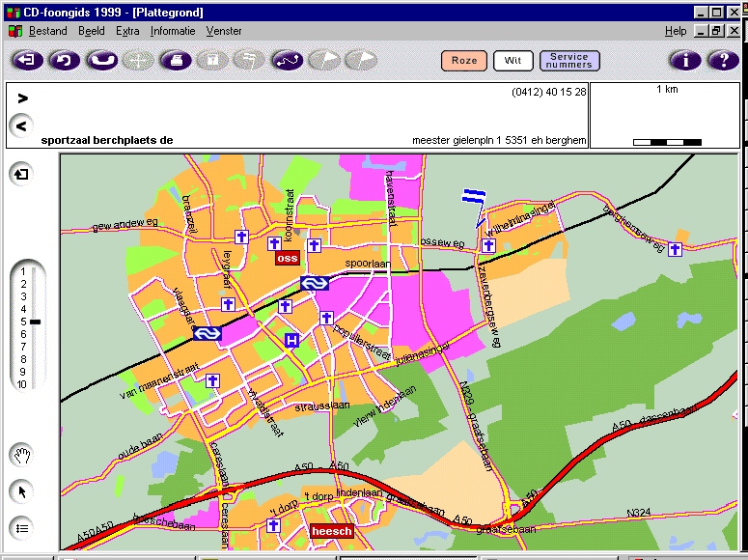Go to previous entry with '<' button

click(21, 125)
